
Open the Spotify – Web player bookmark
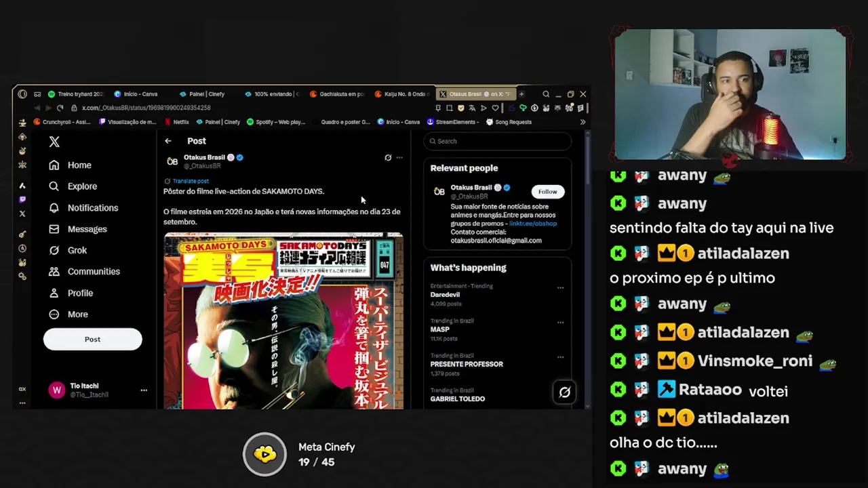coord(276,122)
